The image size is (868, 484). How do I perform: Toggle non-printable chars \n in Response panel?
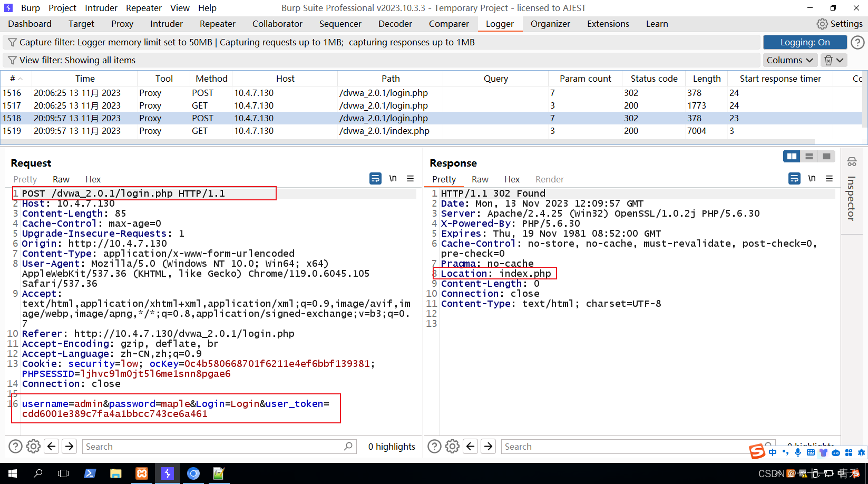[812, 178]
